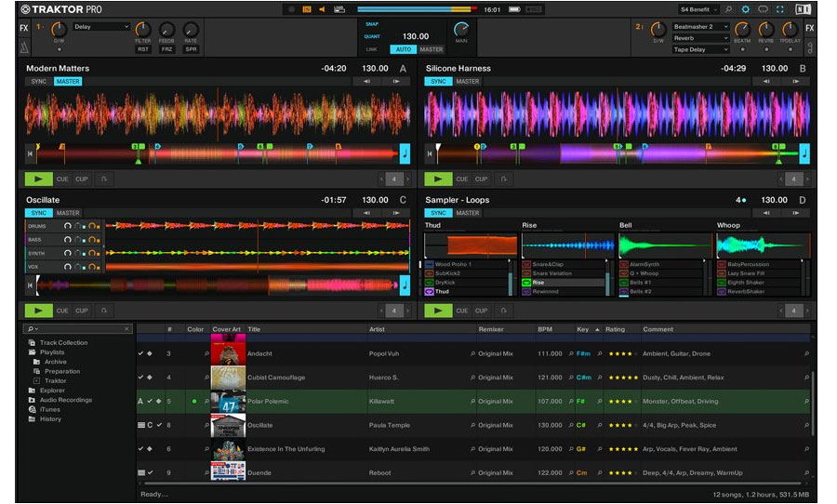Screen dimensions: 837x504
Task: Select Playlists in the browser tree
Action: (52, 351)
